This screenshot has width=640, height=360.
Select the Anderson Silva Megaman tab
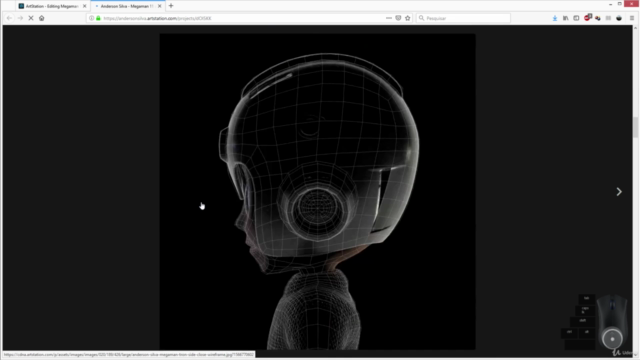pos(127,6)
